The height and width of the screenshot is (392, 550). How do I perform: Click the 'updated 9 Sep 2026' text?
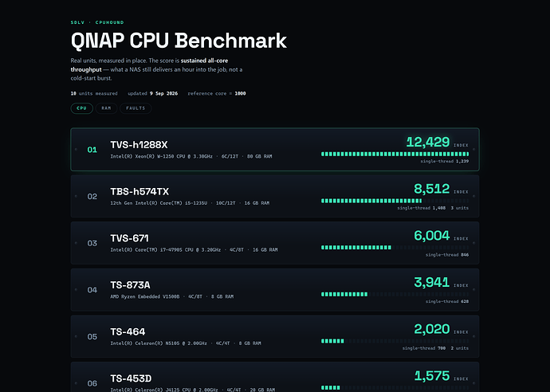[x=152, y=93]
